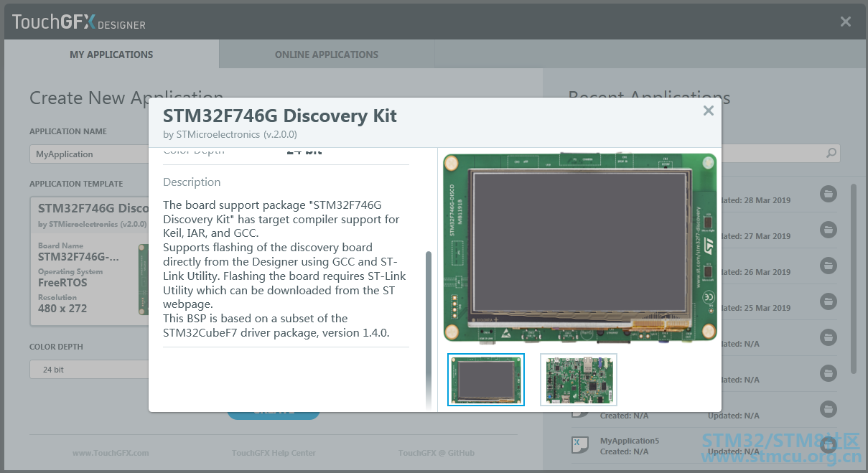Click the FreeRTOS operating system value

(x=62, y=283)
